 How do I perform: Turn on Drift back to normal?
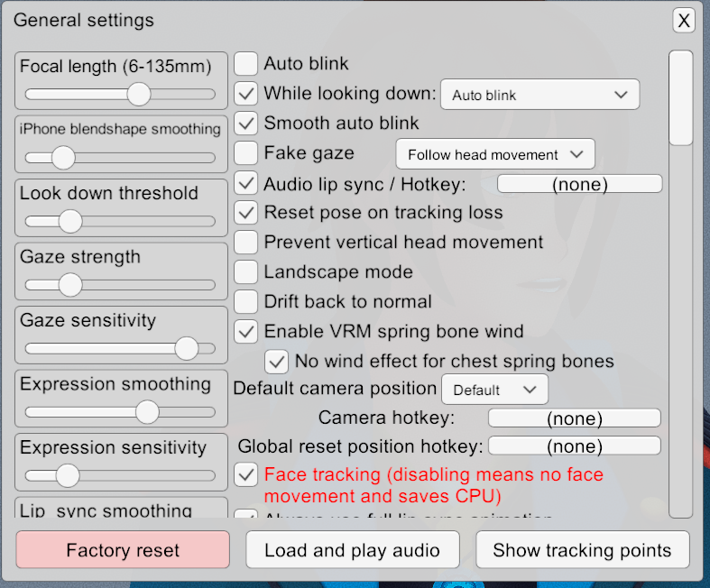245,301
